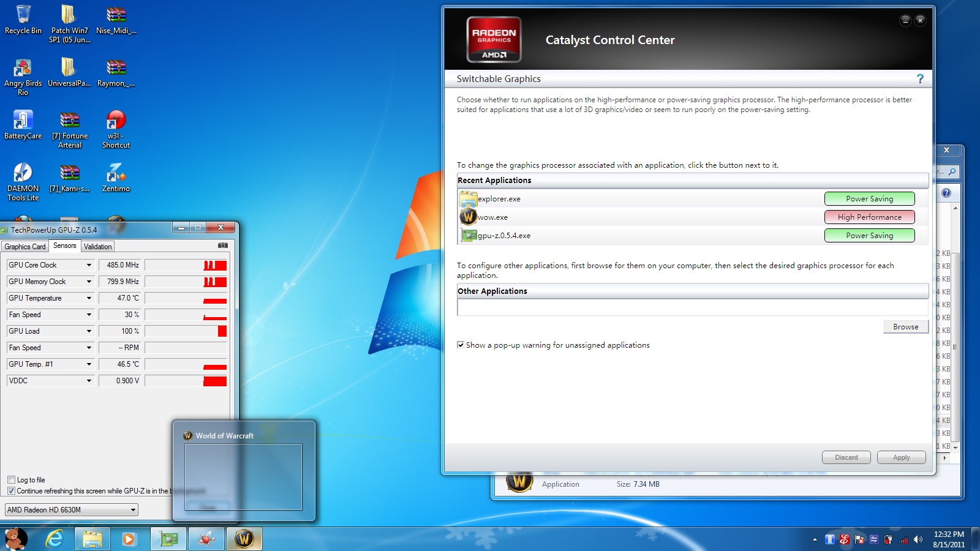Viewport: 980px width, 551px height.
Task: Click the GPU Load sensor graph
Action: tap(186, 331)
